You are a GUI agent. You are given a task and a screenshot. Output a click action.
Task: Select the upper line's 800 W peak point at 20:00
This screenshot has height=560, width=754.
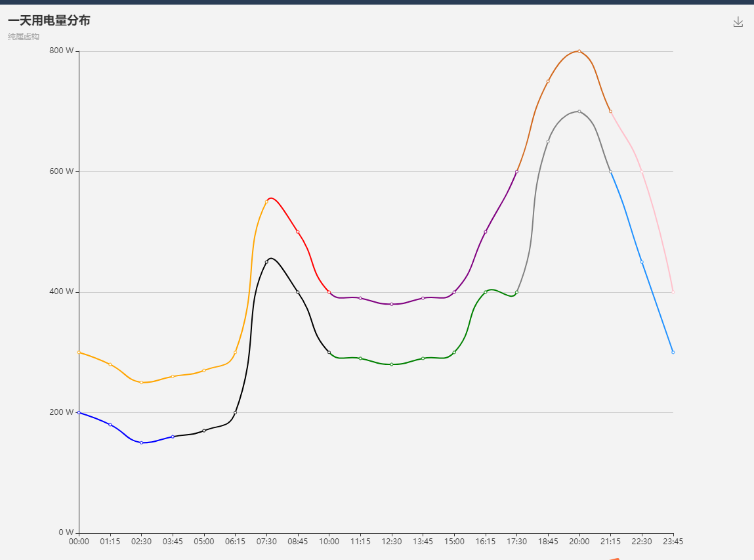point(579,51)
